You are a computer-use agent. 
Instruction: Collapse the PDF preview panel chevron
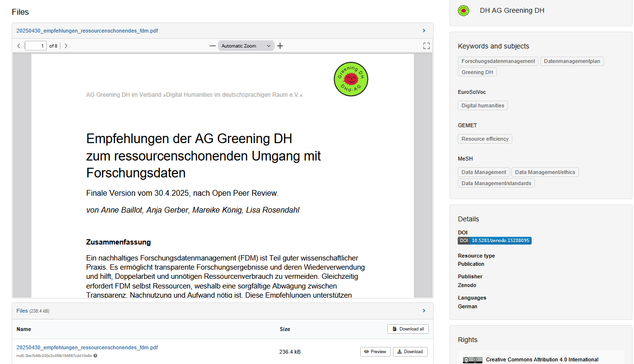[424, 31]
